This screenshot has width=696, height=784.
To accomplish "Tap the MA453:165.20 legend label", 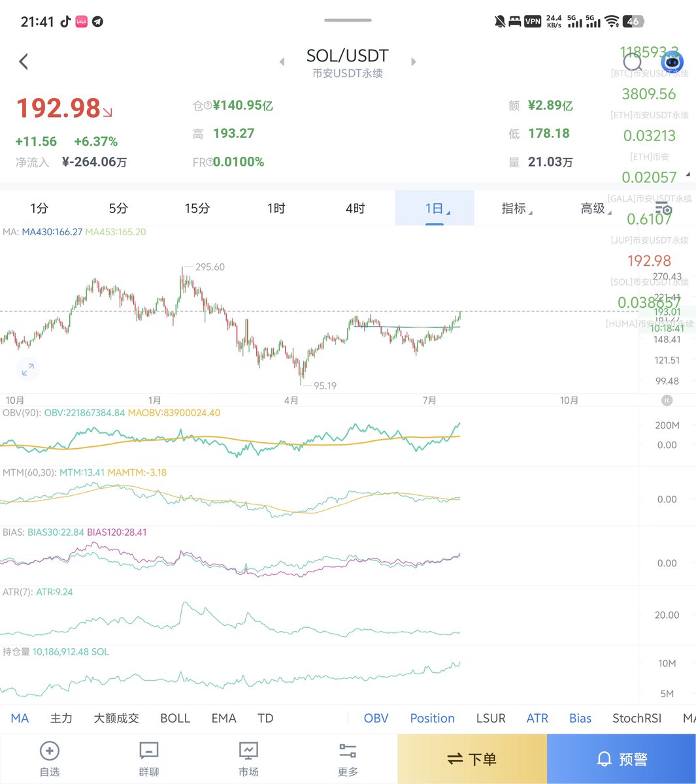I will click(x=116, y=232).
